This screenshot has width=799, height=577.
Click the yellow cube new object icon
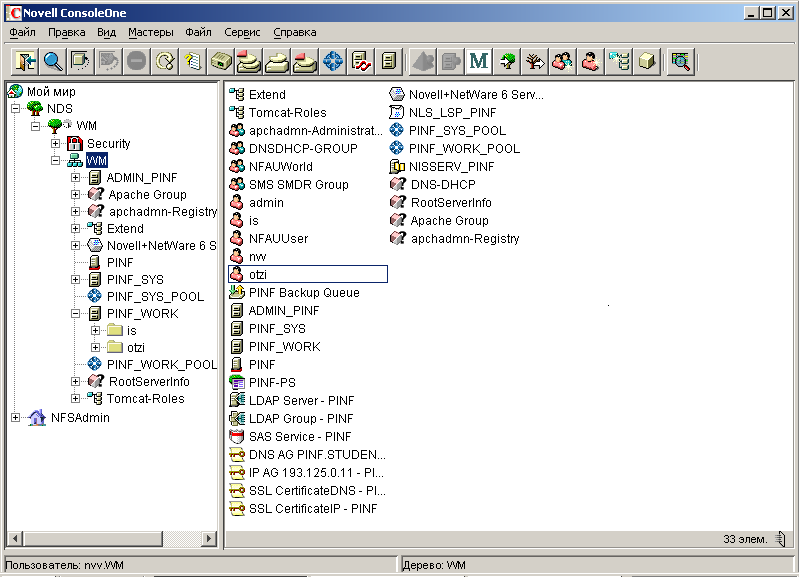(647, 62)
